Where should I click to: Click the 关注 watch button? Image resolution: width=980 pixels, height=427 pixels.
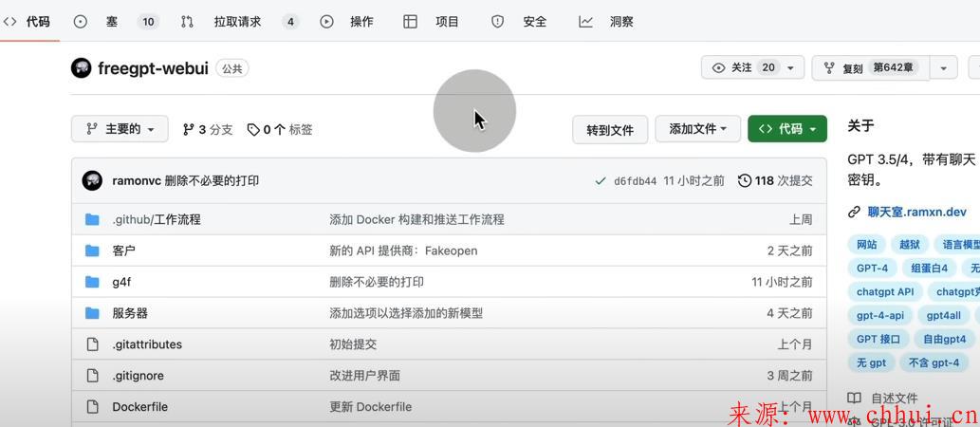point(752,67)
